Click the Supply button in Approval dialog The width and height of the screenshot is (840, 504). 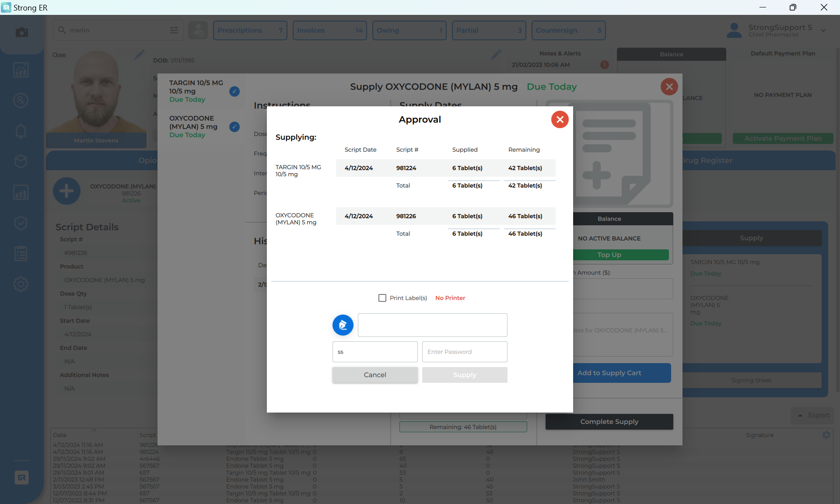(465, 375)
